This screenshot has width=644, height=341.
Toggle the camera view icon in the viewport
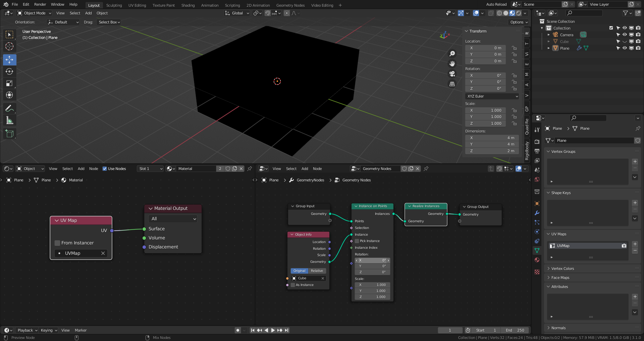pos(452,74)
